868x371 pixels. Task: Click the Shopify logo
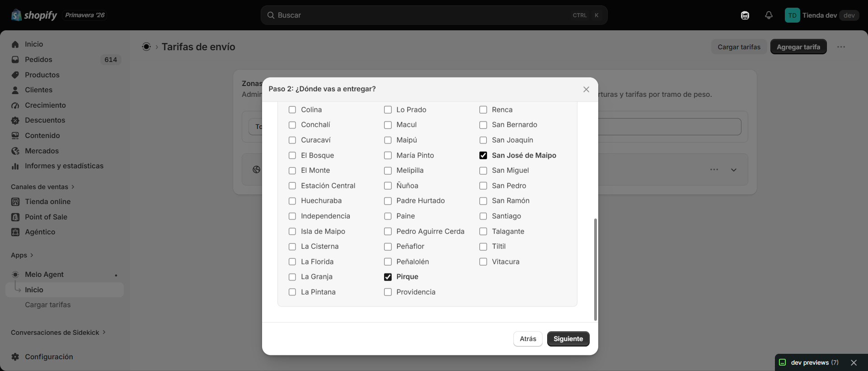point(34,15)
